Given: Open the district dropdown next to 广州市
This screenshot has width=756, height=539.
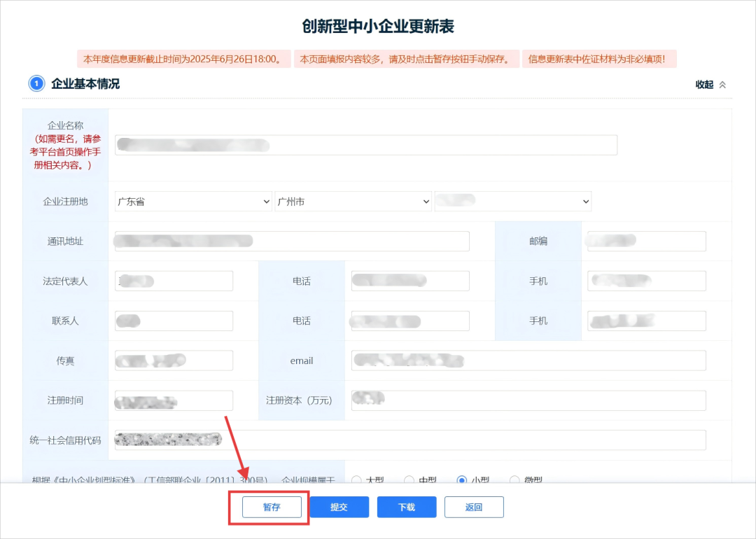Looking at the screenshot, I should coord(513,201).
